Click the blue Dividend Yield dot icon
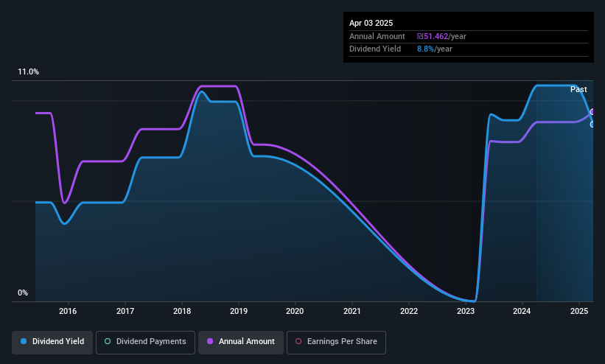The width and height of the screenshot is (605, 364). click(x=24, y=341)
